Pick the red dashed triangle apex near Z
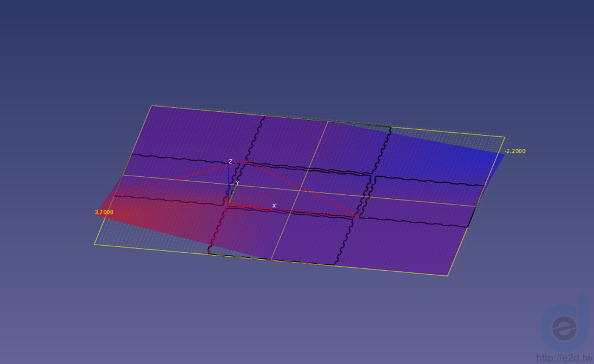Screen dimensions: 594x364 click(245, 162)
